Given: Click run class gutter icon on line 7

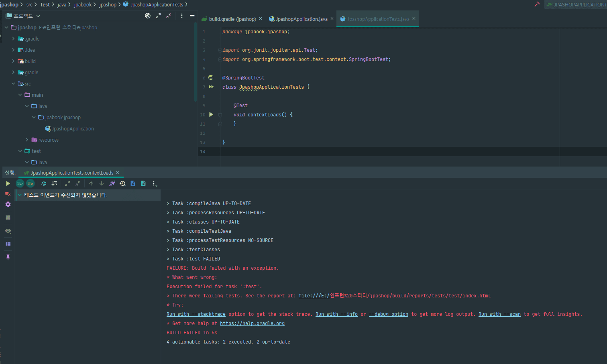Looking at the screenshot, I should click(211, 87).
